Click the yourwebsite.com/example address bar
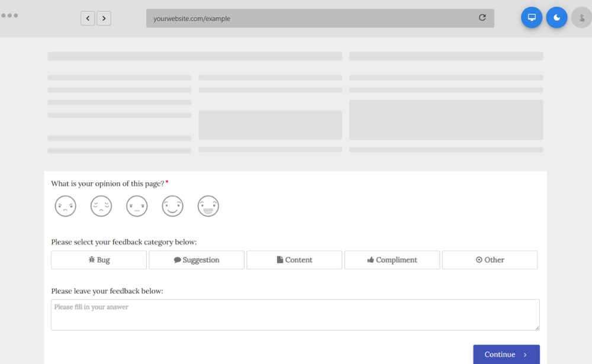Screen dimensions: 592x364 320,18
